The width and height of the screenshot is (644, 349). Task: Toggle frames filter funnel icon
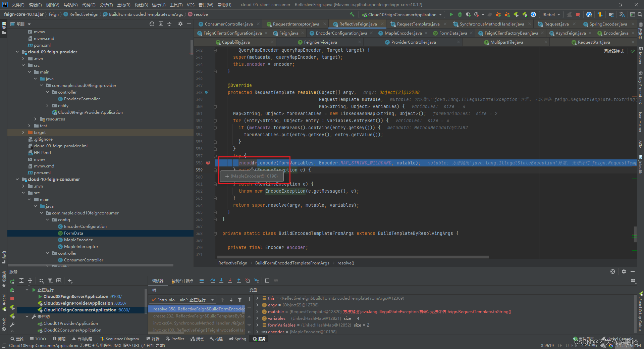240,300
